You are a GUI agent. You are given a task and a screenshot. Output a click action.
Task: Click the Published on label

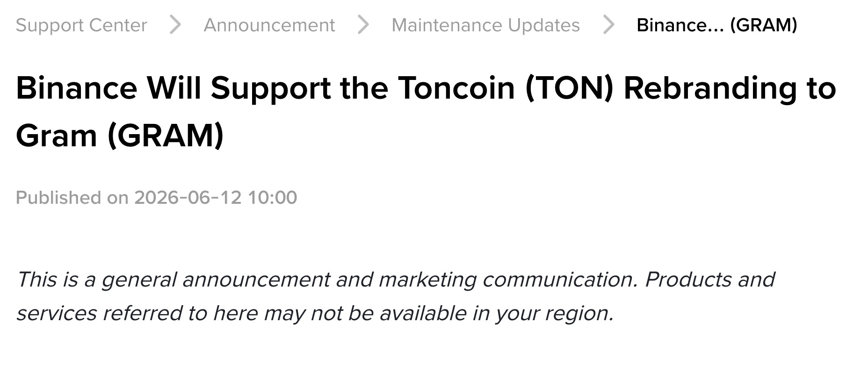tap(72, 198)
